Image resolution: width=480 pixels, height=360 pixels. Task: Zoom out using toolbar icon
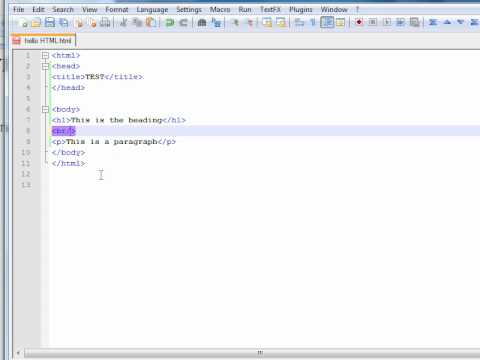249,23
